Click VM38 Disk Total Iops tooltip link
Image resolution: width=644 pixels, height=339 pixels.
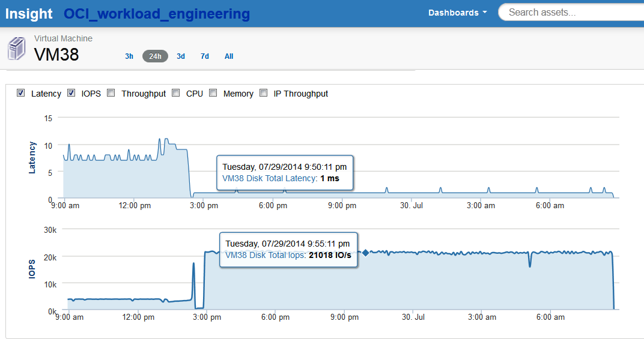[x=265, y=255]
